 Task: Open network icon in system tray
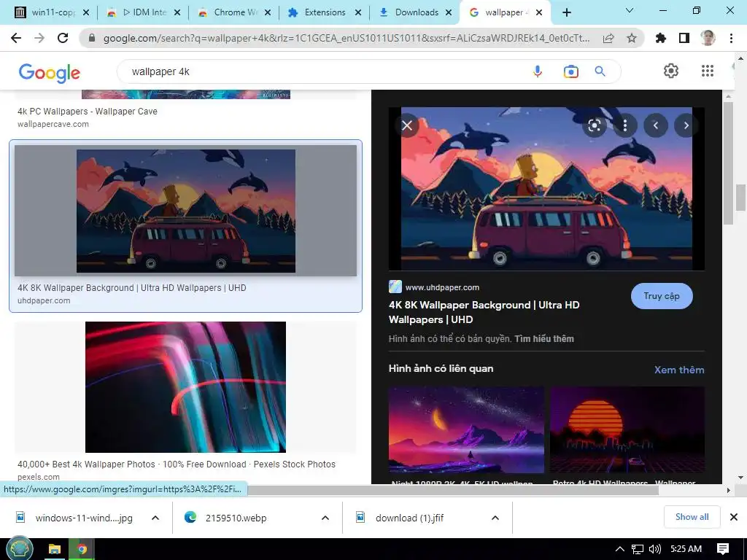638,549
